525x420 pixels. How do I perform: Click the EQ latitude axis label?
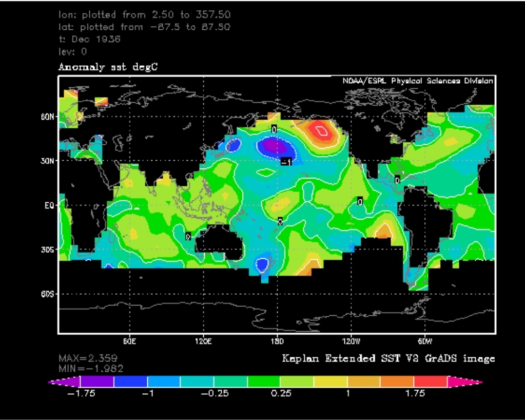(x=50, y=205)
